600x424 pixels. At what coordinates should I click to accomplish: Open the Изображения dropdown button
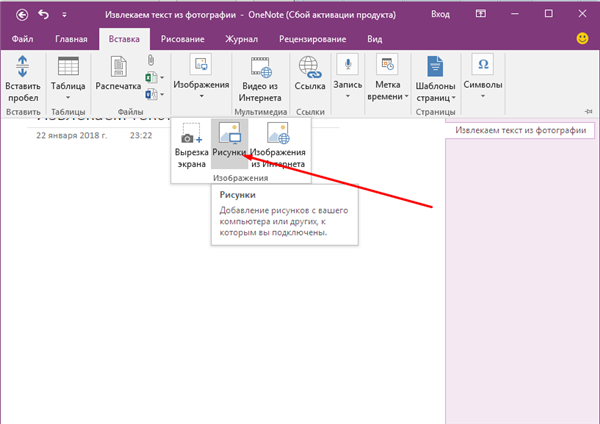tap(201, 78)
